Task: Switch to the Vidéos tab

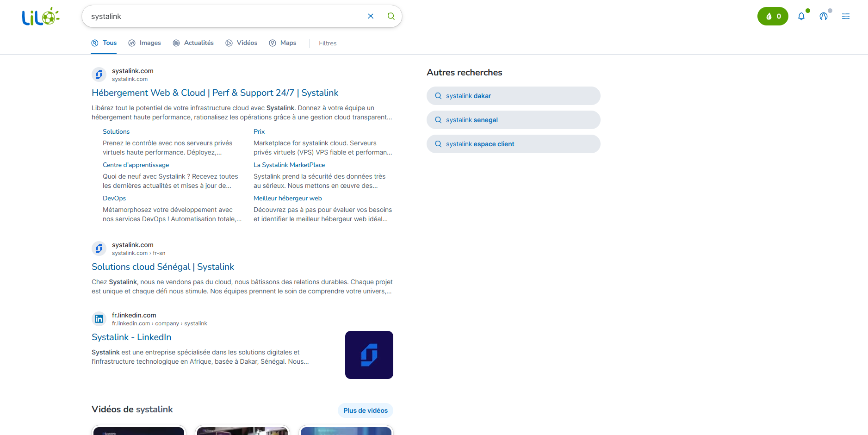Action: 242,43
